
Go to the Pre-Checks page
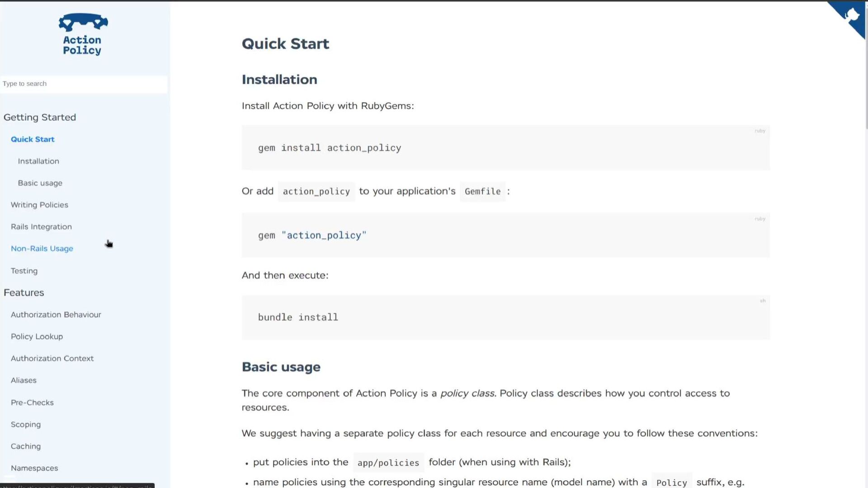pyautogui.click(x=32, y=403)
